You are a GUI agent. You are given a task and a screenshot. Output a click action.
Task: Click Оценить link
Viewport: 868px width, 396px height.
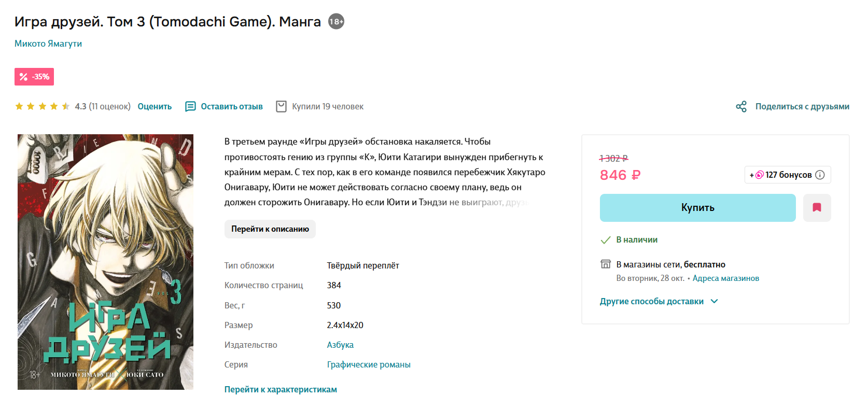click(x=155, y=107)
